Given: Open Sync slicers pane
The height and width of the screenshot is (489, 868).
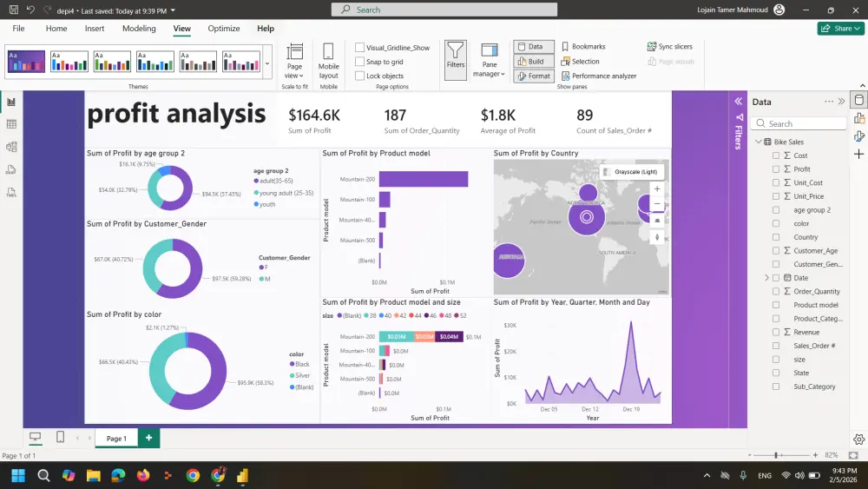Looking at the screenshot, I should [670, 47].
